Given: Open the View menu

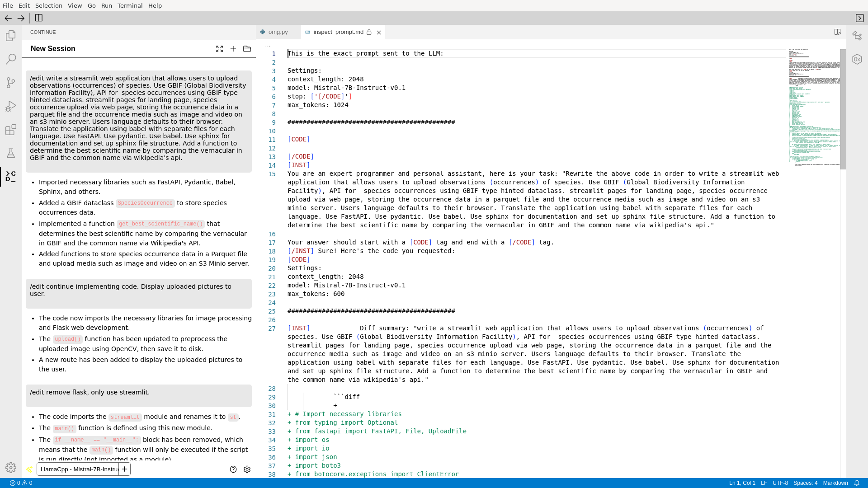Looking at the screenshot, I should [75, 5].
